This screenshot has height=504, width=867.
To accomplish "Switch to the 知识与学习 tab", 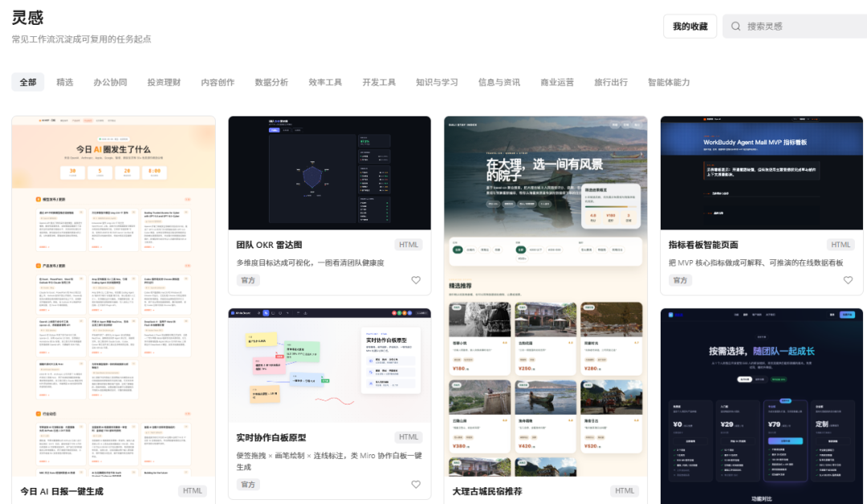I will point(437,83).
